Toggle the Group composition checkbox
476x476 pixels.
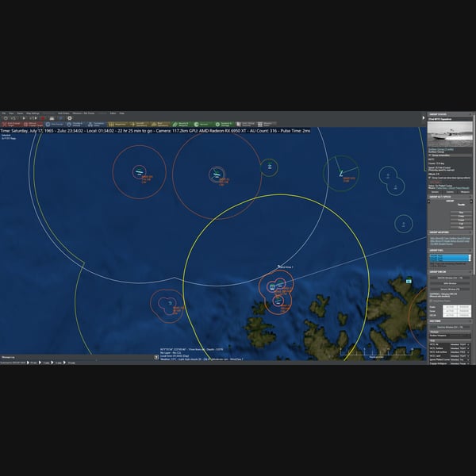430,155
